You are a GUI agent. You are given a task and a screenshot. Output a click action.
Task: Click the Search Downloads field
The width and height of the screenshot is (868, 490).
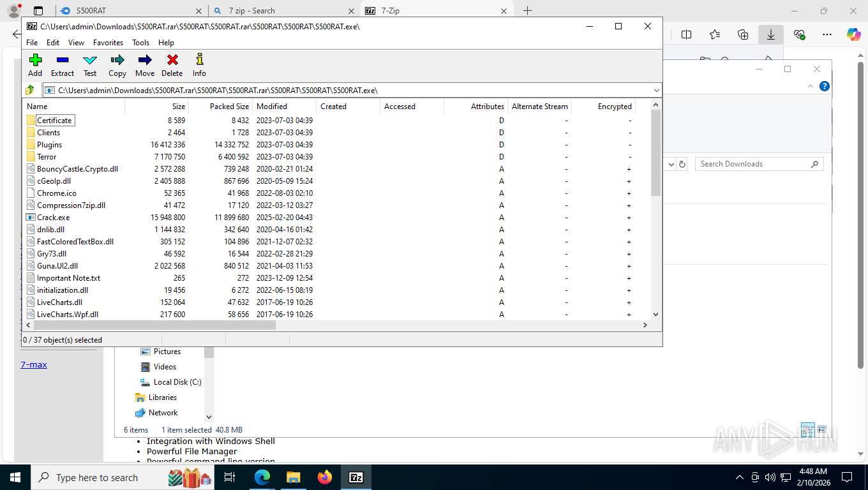click(759, 164)
